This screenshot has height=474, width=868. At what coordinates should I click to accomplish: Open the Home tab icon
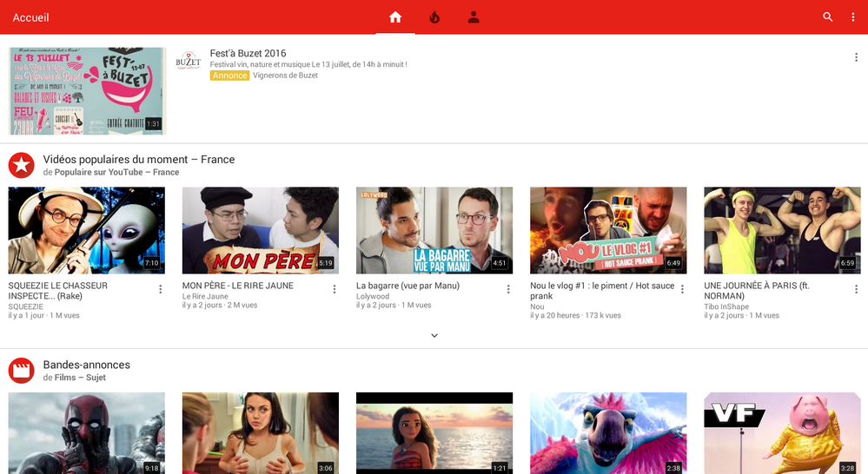pos(395,17)
